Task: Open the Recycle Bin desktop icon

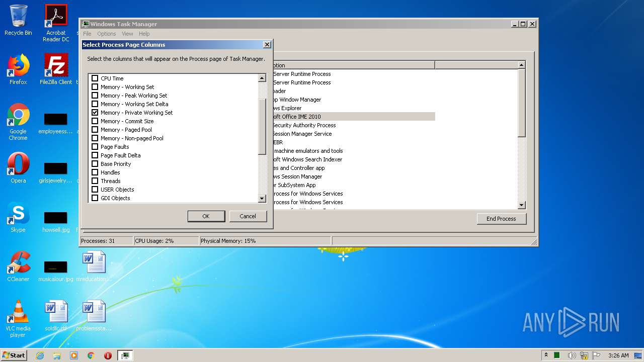Action: click(x=18, y=20)
